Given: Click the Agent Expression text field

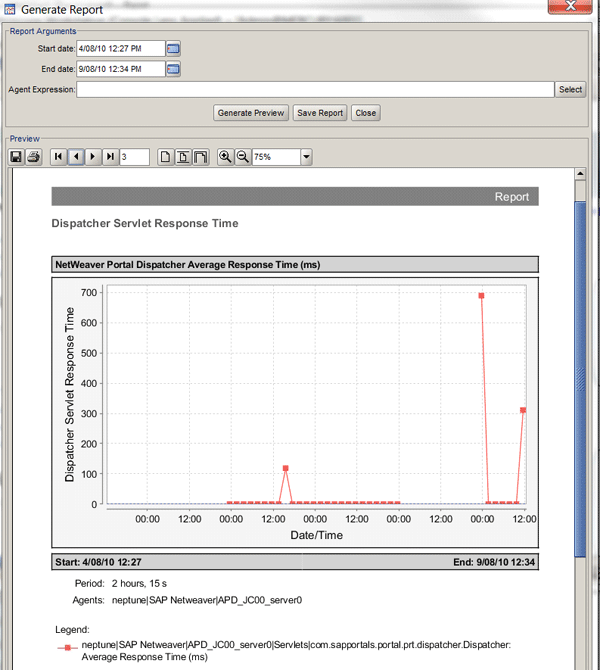Looking at the screenshot, I should [x=315, y=90].
